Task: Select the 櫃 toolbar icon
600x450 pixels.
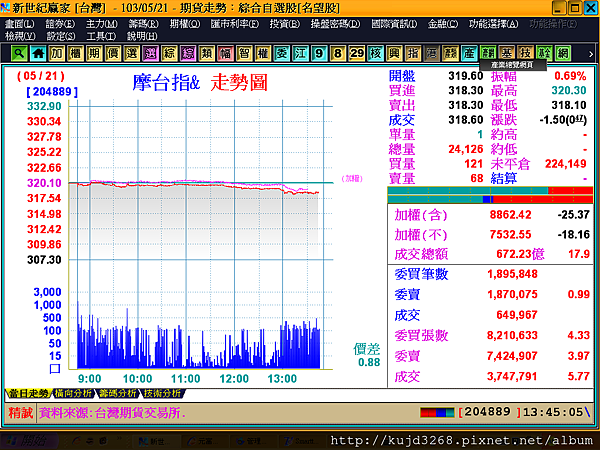Action: point(75,53)
